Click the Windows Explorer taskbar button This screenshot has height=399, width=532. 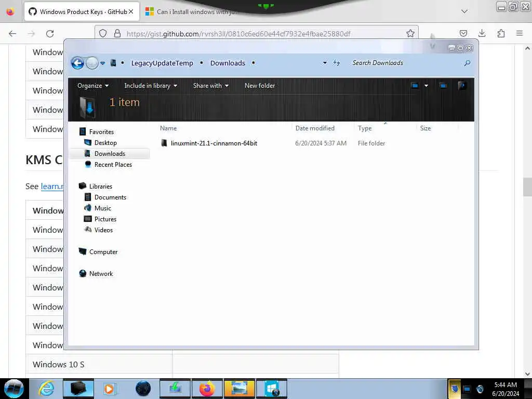pyautogui.click(x=78, y=389)
